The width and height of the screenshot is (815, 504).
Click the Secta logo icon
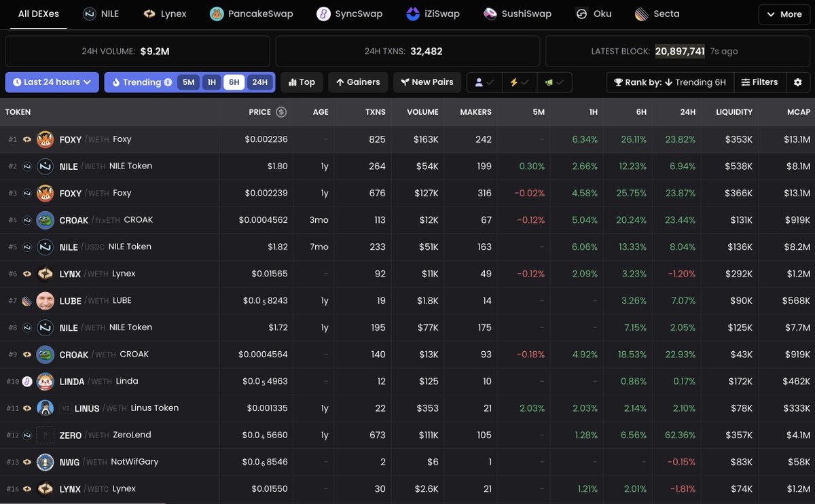[x=641, y=14]
